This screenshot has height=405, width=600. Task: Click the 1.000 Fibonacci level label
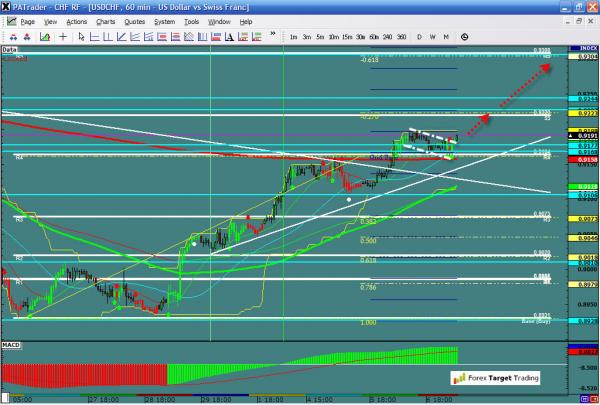(x=368, y=323)
